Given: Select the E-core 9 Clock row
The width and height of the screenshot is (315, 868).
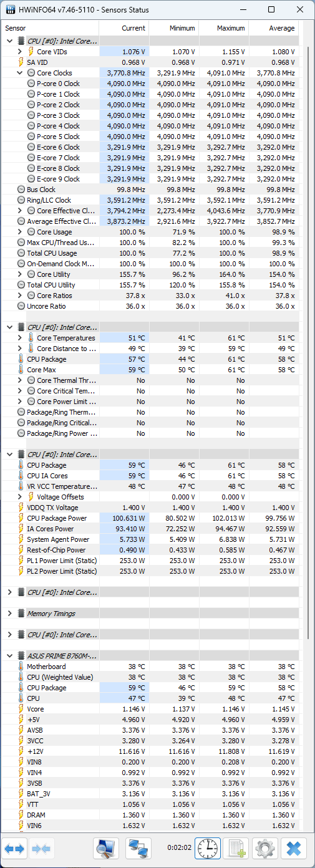Looking at the screenshot, I should (x=150, y=179).
